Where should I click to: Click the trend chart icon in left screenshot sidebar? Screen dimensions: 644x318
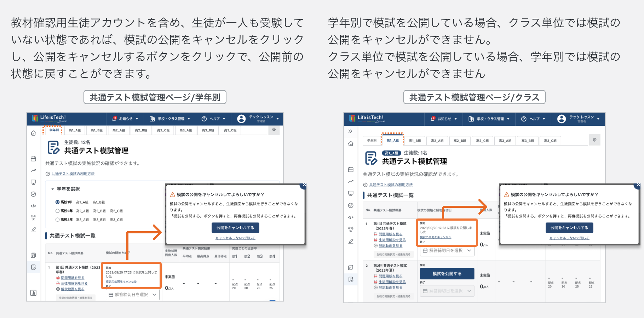click(33, 170)
